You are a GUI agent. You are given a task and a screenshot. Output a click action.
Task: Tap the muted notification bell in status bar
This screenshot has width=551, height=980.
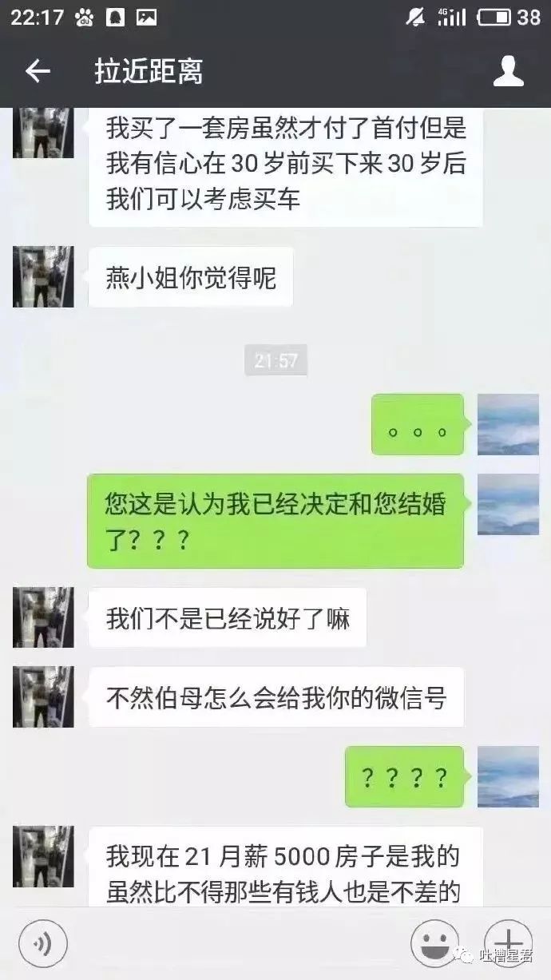(x=415, y=17)
